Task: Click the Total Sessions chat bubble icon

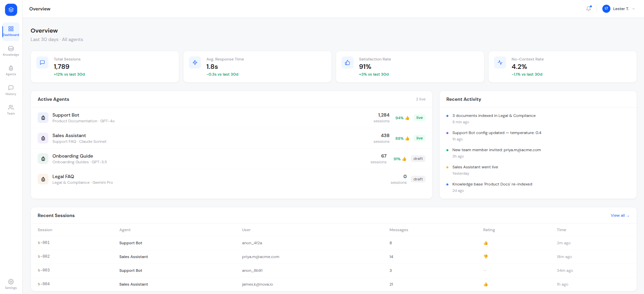Action: (x=42, y=62)
